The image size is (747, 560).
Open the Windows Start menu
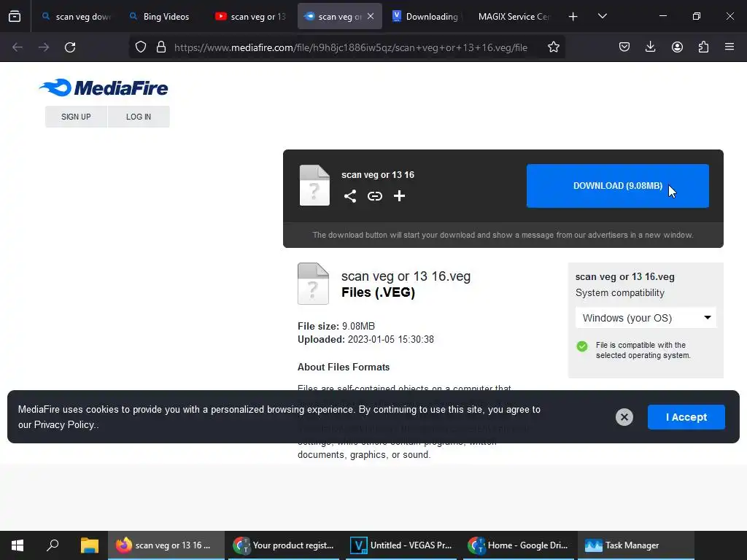point(18,545)
